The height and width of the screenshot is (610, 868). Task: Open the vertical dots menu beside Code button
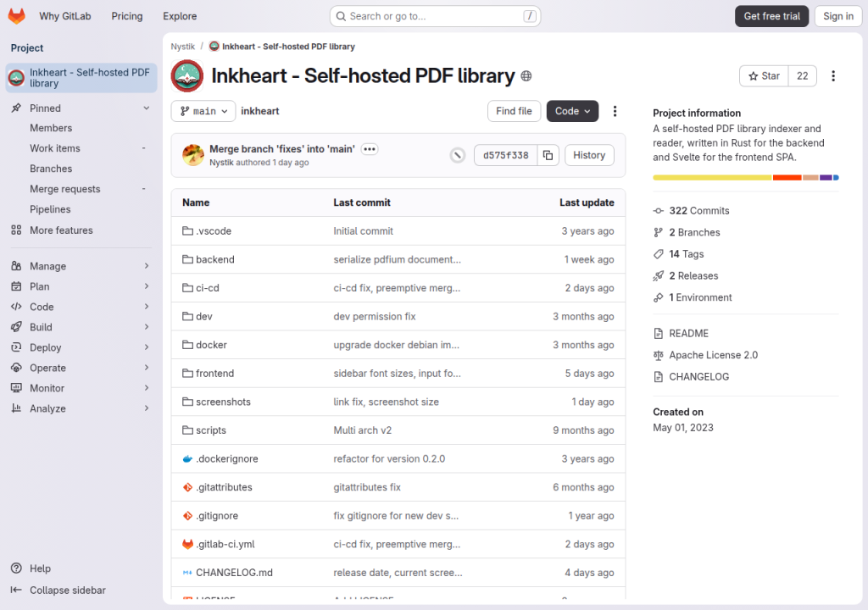pyautogui.click(x=615, y=111)
